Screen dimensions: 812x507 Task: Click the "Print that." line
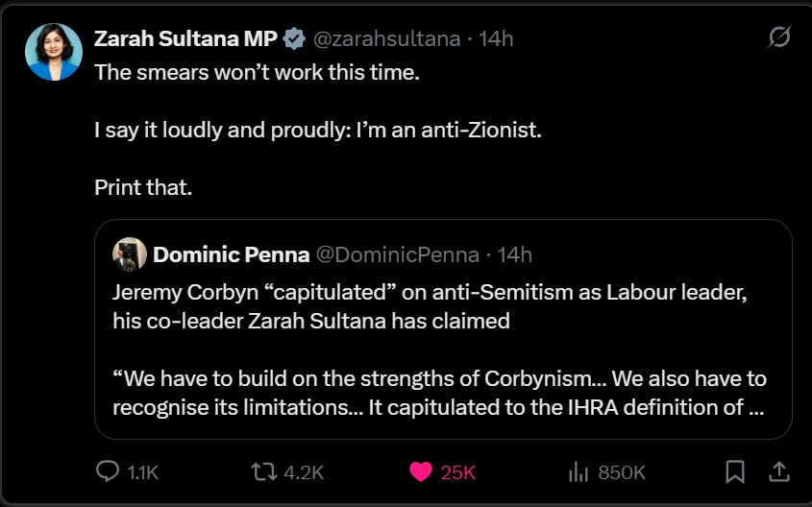[x=143, y=187]
